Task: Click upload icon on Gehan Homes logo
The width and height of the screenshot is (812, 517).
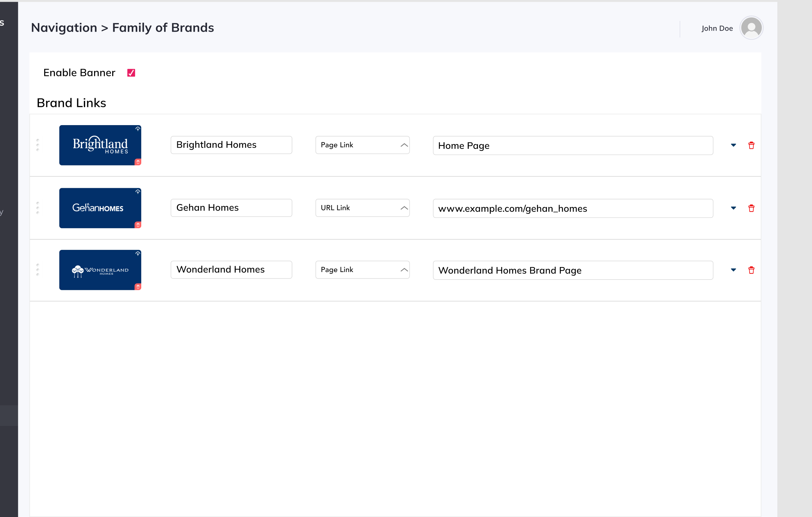Action: pyautogui.click(x=138, y=191)
